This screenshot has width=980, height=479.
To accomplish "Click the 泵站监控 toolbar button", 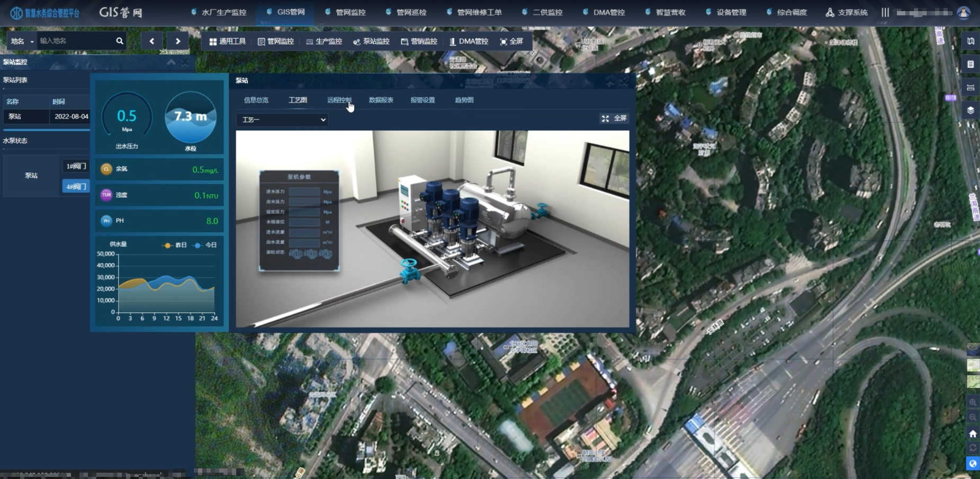I will pyautogui.click(x=371, y=41).
